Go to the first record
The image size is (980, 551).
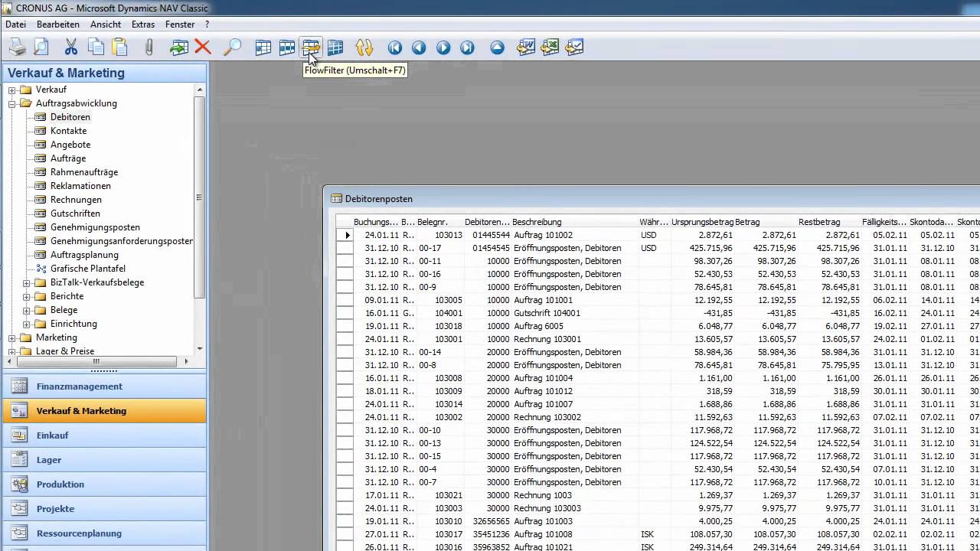coord(394,47)
